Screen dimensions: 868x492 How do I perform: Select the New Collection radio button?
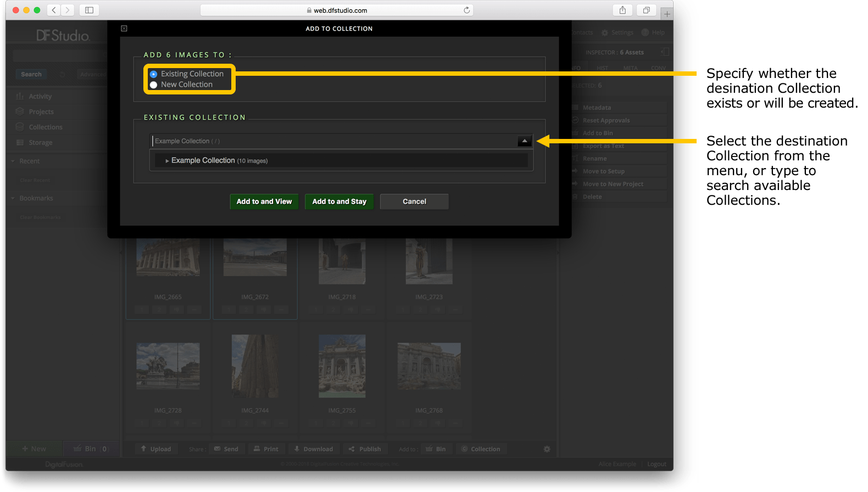point(154,85)
